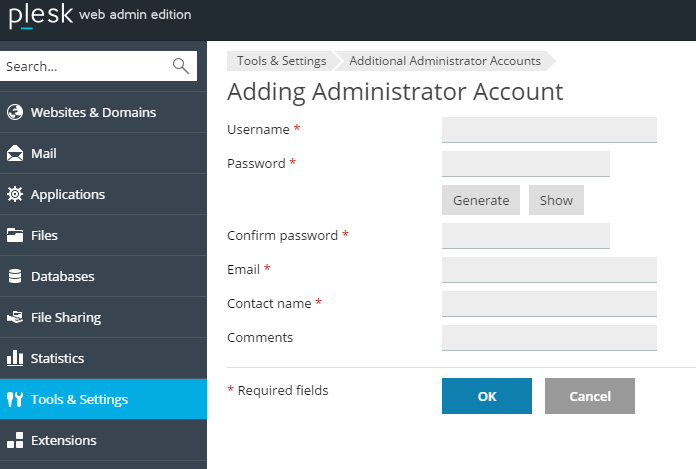Select the Confirm password field
Screen dimensions: 696x469
525,236
